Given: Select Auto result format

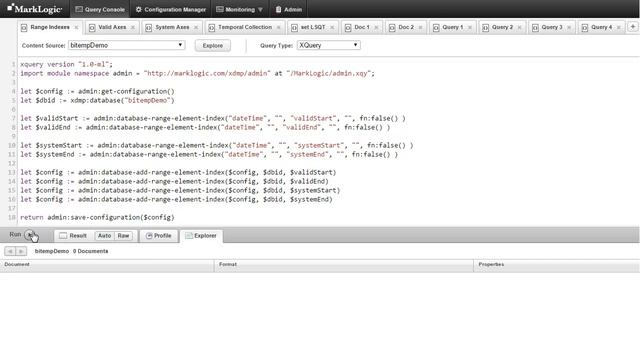Looking at the screenshot, I should 104,236.
